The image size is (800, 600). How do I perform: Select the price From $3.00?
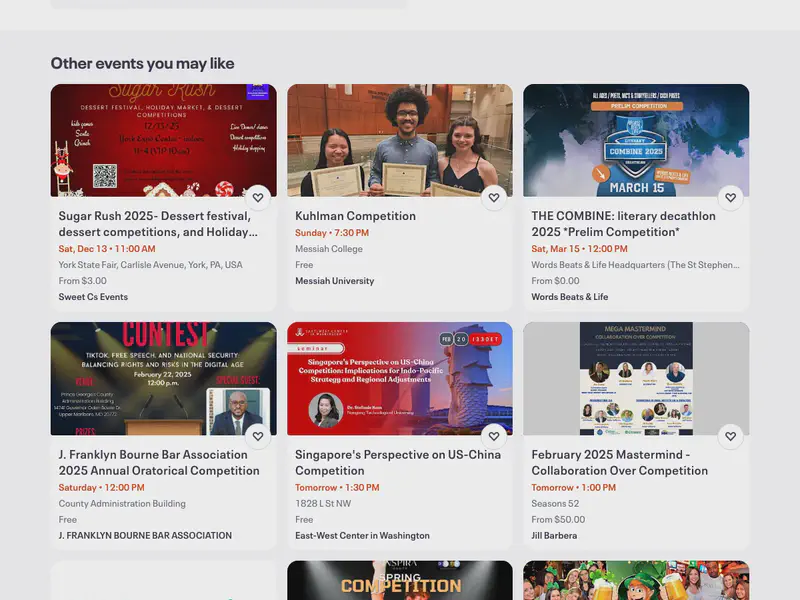click(x=83, y=281)
